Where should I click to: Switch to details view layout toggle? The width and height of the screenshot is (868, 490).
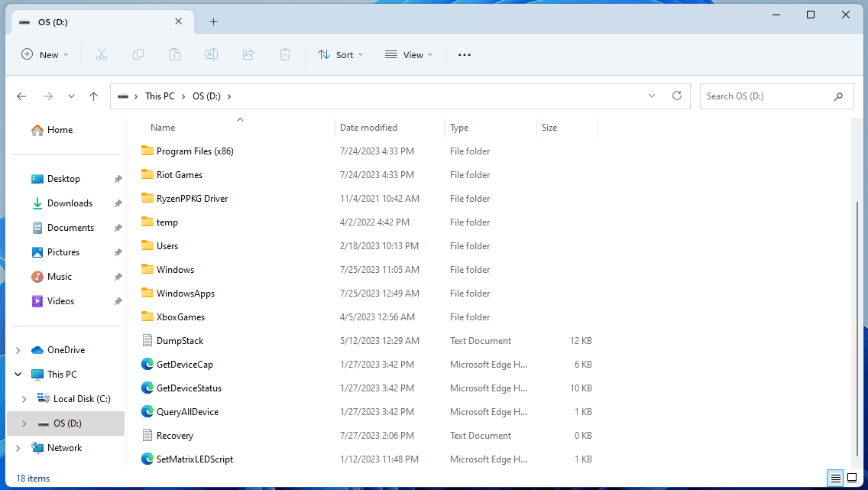point(835,478)
